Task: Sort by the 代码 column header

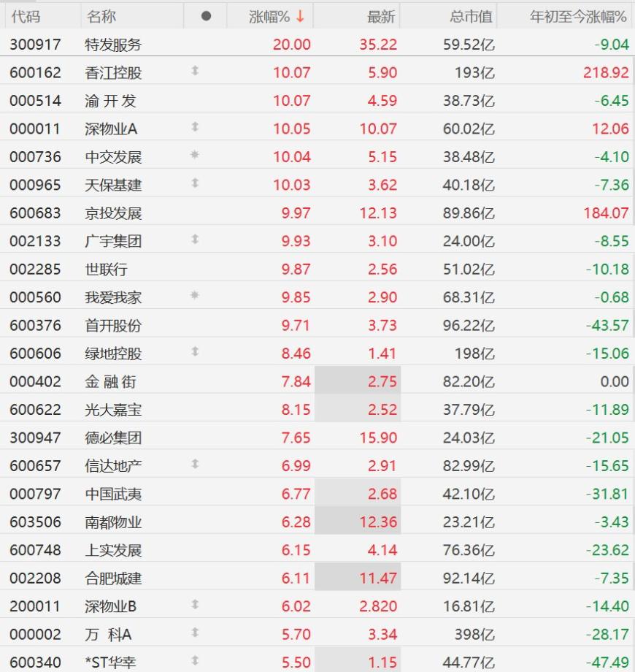Action: (26, 17)
